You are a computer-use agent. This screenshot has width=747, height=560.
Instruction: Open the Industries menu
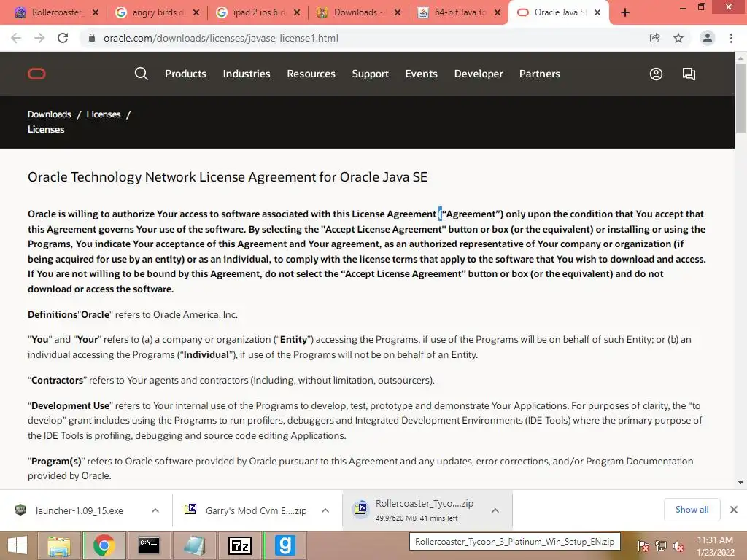(247, 74)
